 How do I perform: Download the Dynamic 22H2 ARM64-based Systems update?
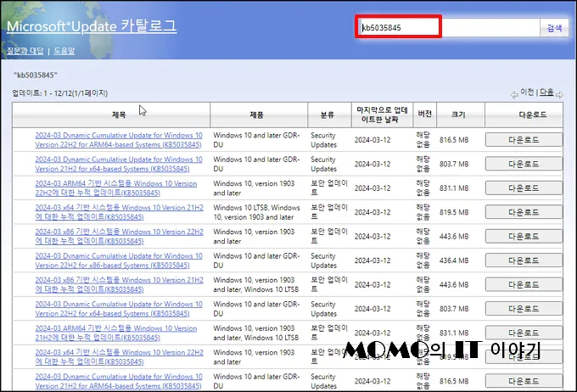pos(524,140)
